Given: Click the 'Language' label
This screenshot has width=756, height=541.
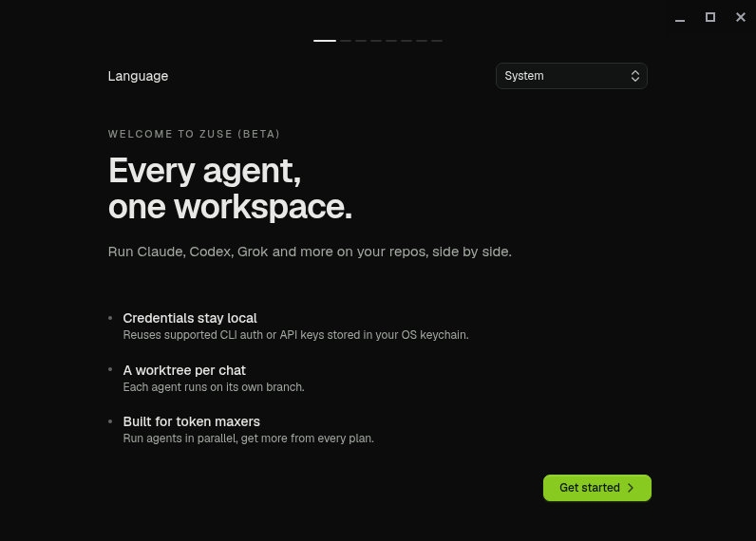Looking at the screenshot, I should point(138,76).
